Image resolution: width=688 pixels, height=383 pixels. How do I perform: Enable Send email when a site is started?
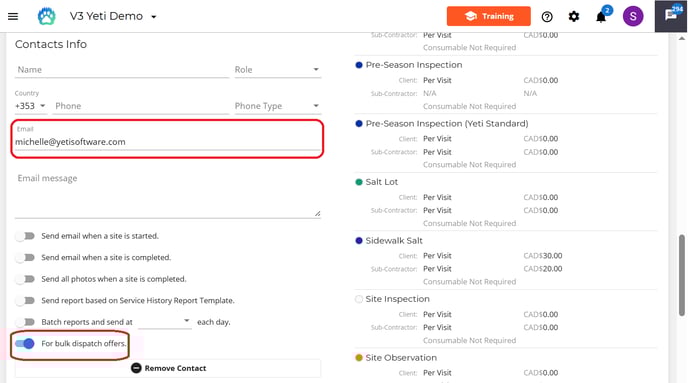pos(25,236)
